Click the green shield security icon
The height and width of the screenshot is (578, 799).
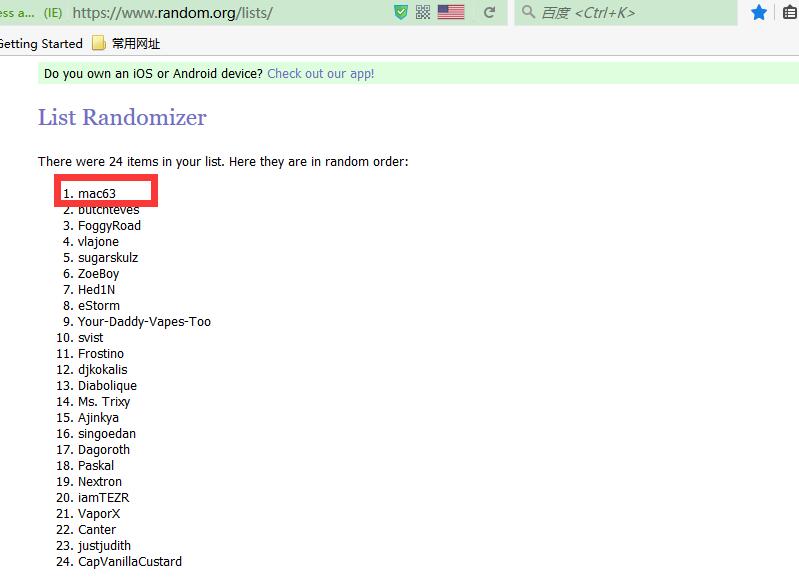401,12
